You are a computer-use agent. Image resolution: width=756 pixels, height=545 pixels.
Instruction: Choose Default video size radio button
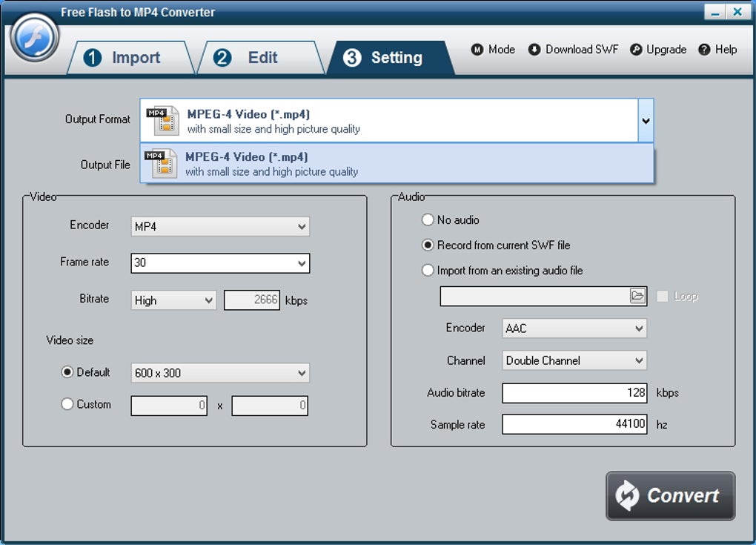67,371
